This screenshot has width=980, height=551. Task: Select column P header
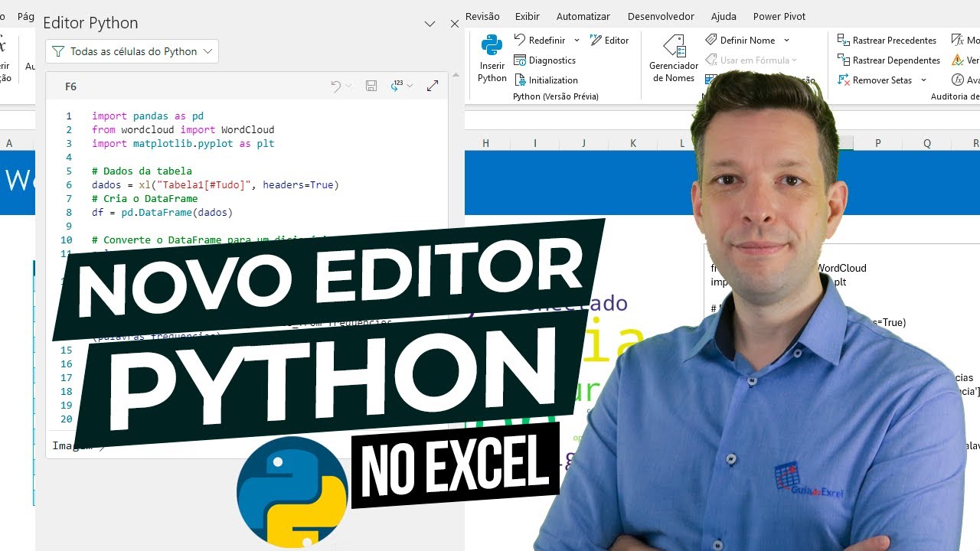pos(878,143)
